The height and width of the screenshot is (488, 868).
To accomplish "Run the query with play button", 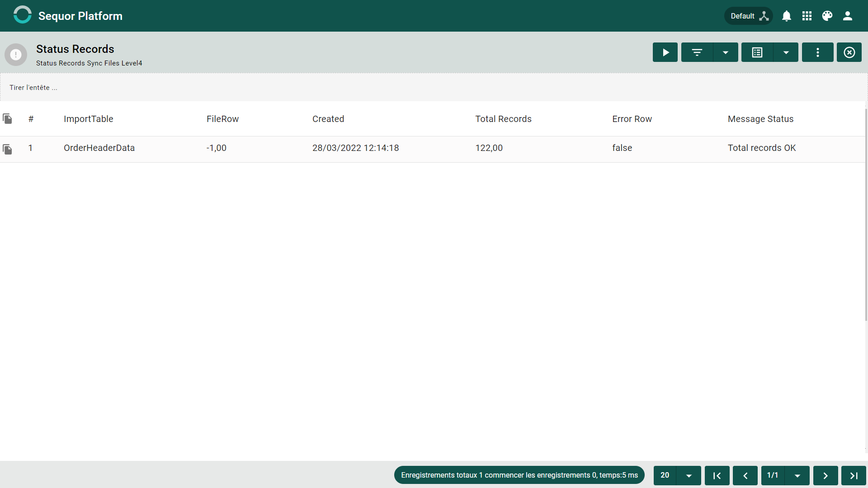I will coord(665,52).
